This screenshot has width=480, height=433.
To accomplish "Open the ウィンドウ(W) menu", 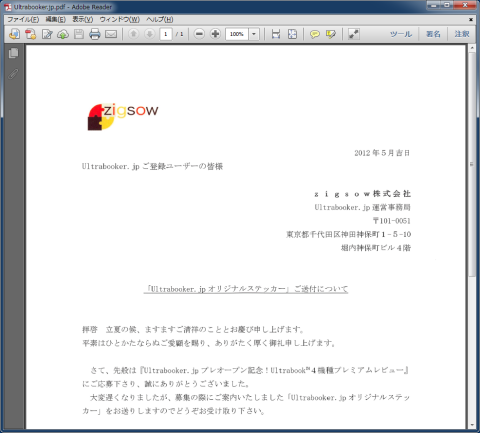I will (120, 19).
